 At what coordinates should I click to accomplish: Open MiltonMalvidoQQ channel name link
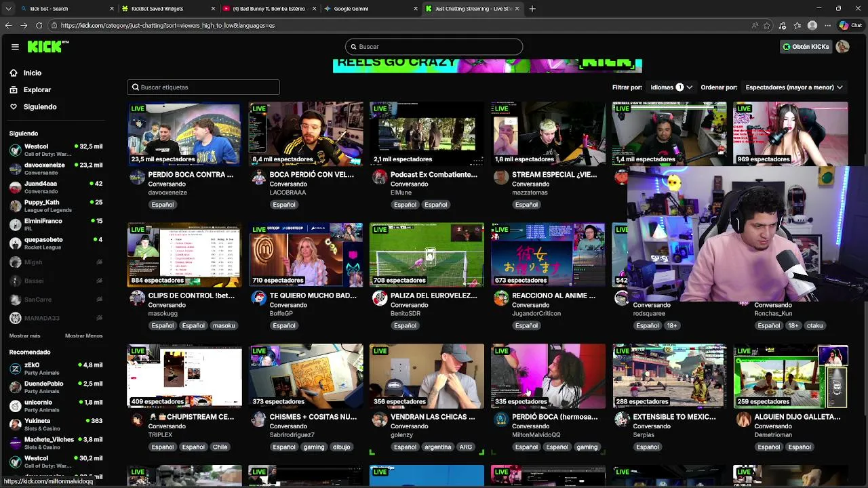click(x=536, y=435)
